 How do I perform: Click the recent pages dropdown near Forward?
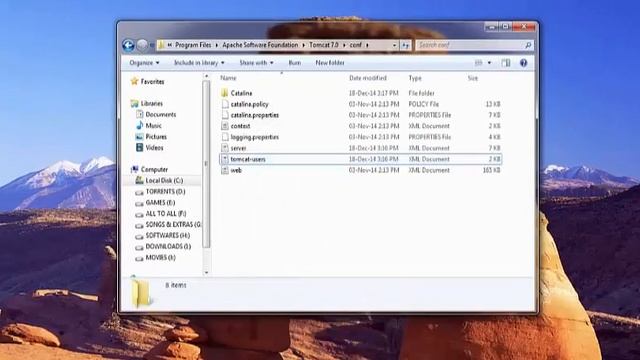pyautogui.click(x=152, y=45)
